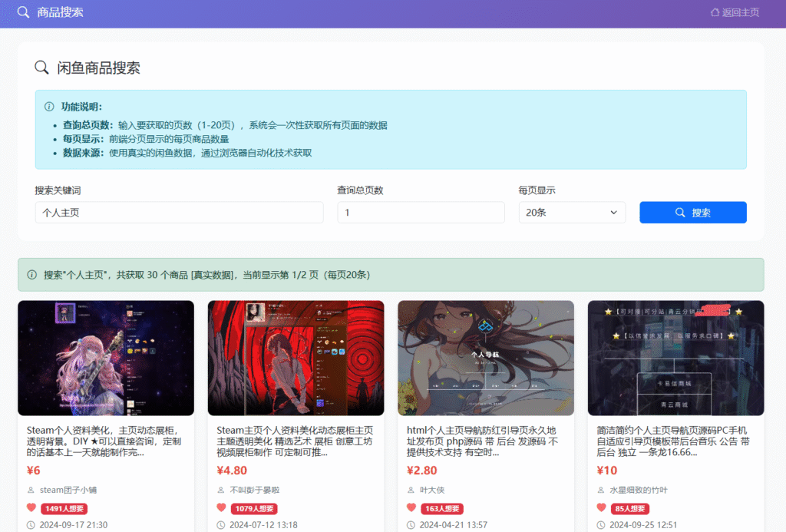Click the 数据来源 bullet in 功能说明

pyautogui.click(x=187, y=153)
